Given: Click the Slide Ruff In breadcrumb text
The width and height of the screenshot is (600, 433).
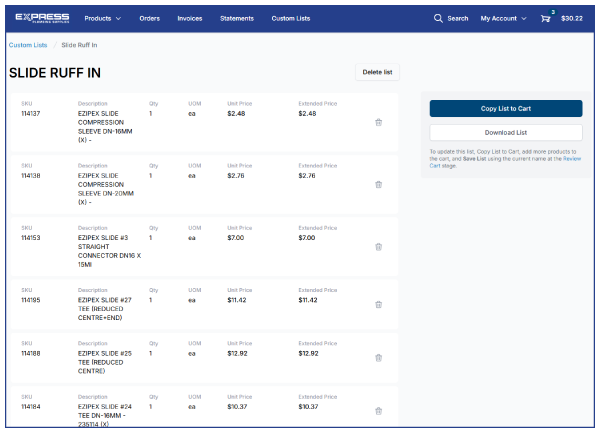Looking at the screenshot, I should 79,45.
